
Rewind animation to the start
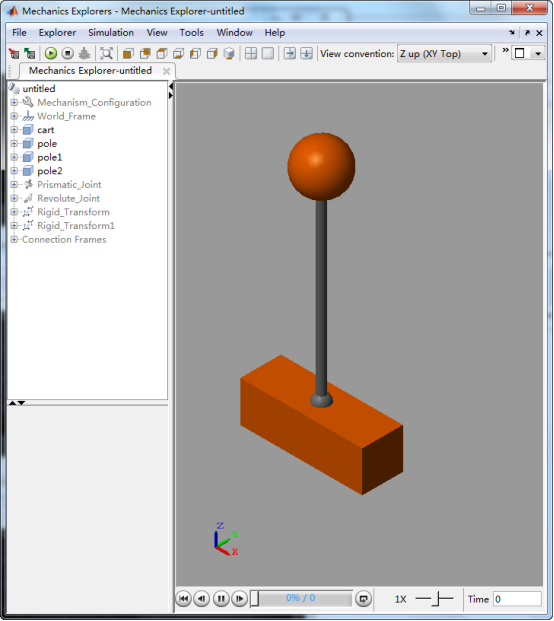point(183,598)
